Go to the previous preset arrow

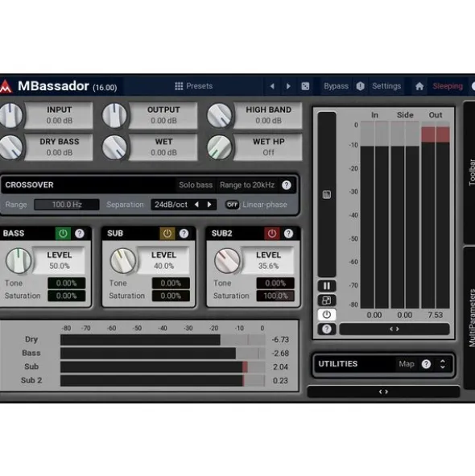point(272,86)
